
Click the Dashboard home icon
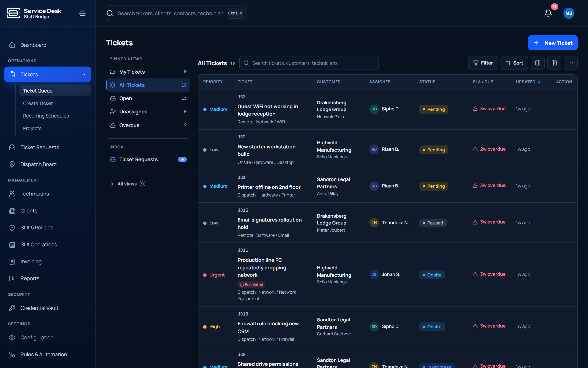click(12, 45)
